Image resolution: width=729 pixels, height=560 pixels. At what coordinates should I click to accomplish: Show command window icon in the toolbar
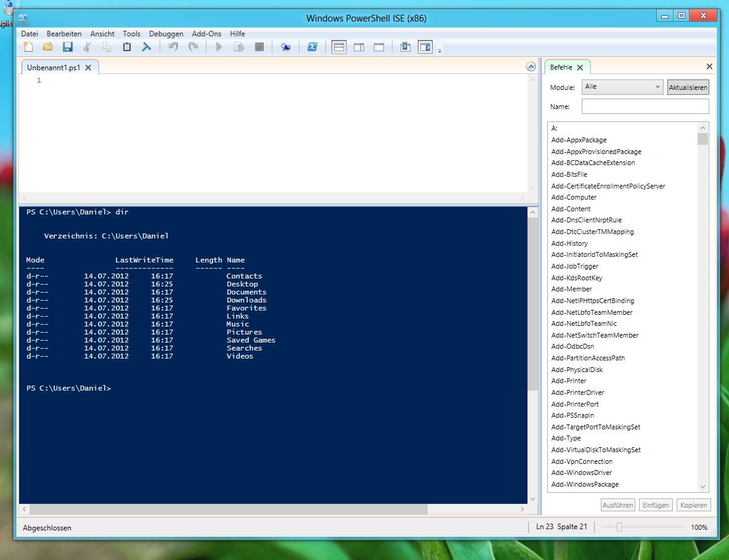pyautogui.click(x=405, y=47)
